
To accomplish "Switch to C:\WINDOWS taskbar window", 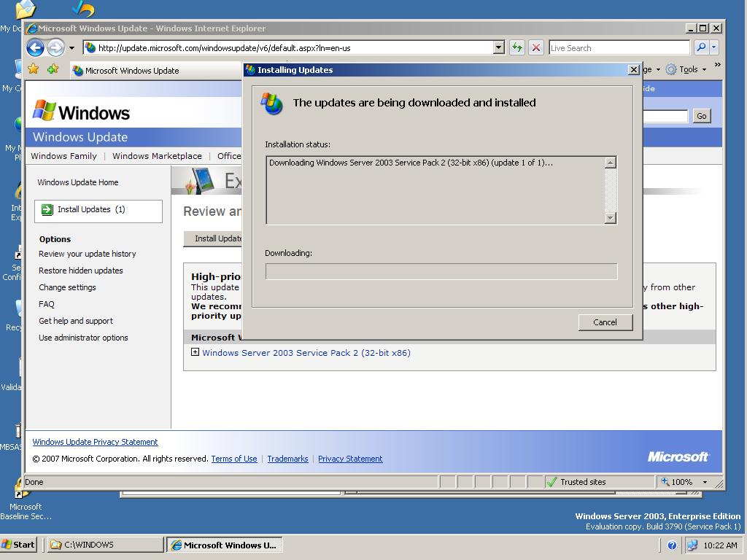I will point(105,545).
